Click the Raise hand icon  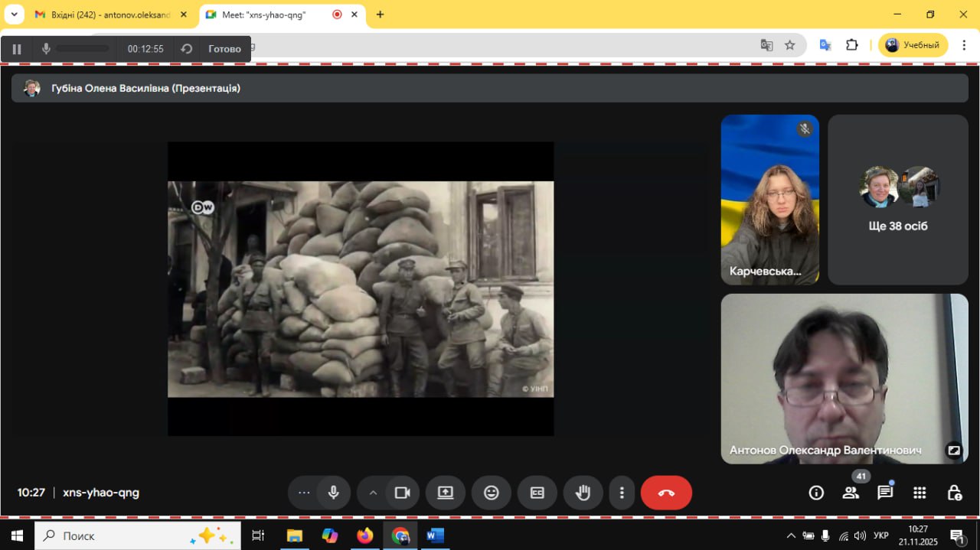click(x=583, y=493)
